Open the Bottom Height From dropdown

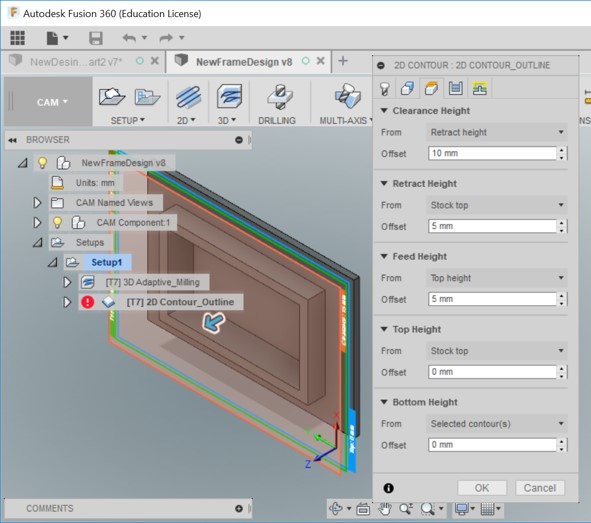pos(497,424)
